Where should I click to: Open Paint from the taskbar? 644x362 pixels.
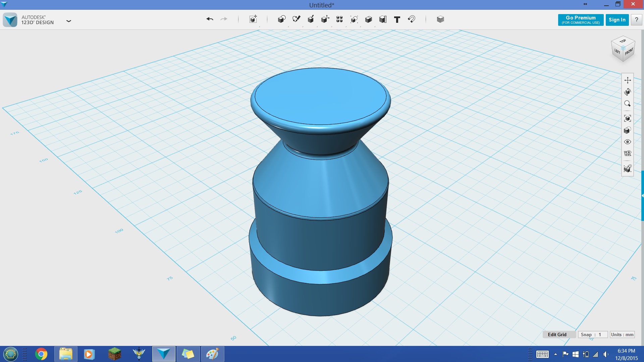click(x=213, y=354)
